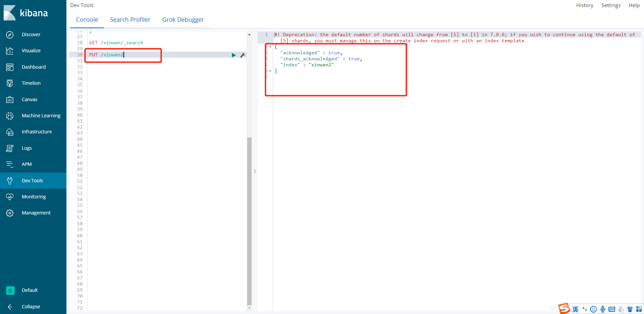The image size is (644, 314).
Task: Place cursor on the PUT /xinwen2 line
Action: 106,55
